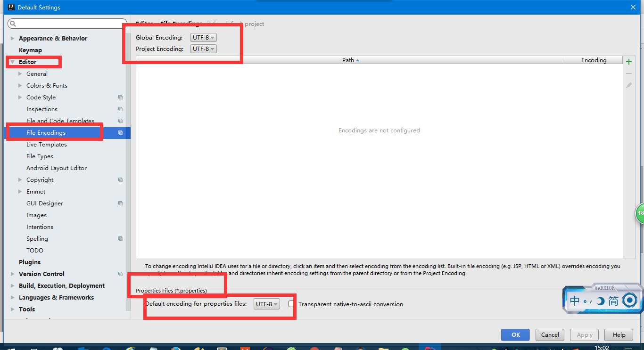Select Android Layout Editor item
644x350 pixels.
[x=57, y=168]
